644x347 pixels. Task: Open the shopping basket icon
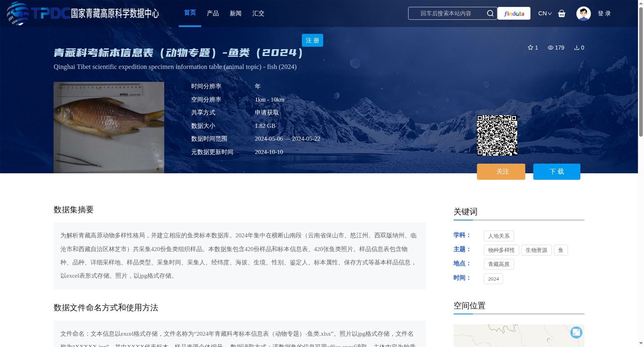pyautogui.click(x=562, y=14)
